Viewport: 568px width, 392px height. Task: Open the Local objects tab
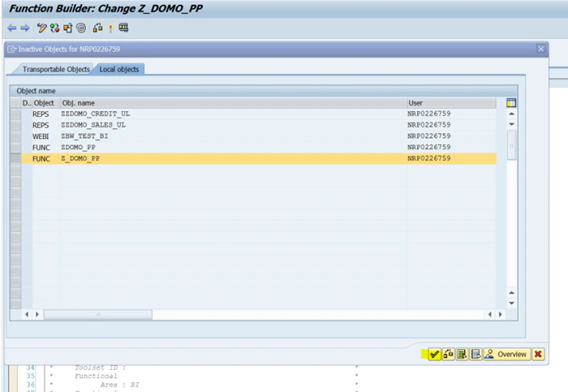pyautogui.click(x=119, y=69)
